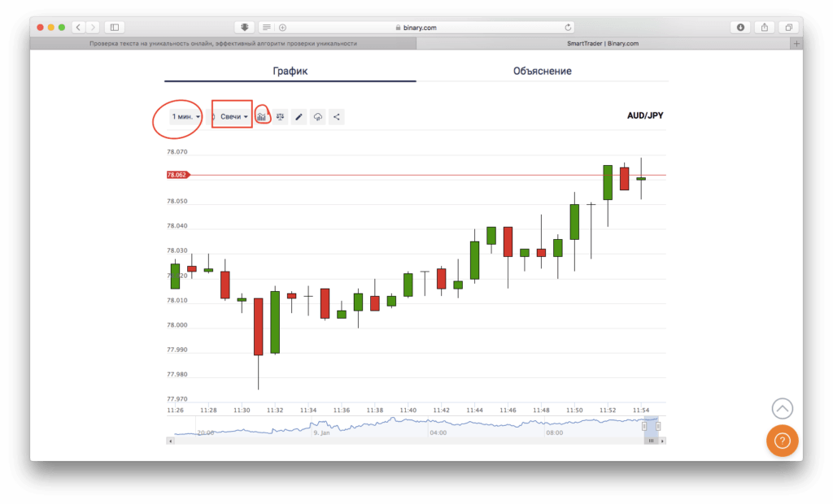Click the chart navigator left scroll arrow
The image size is (833, 504).
169,441
